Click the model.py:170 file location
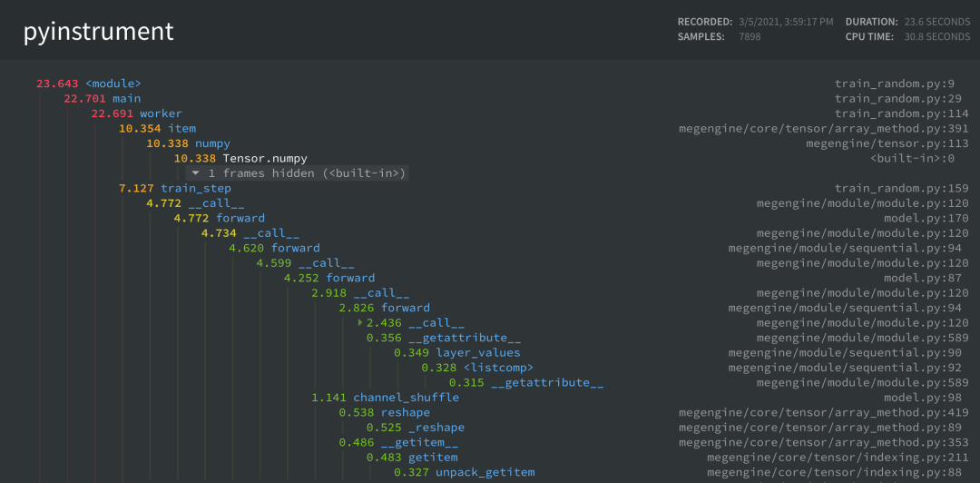980x483 pixels. pos(926,219)
